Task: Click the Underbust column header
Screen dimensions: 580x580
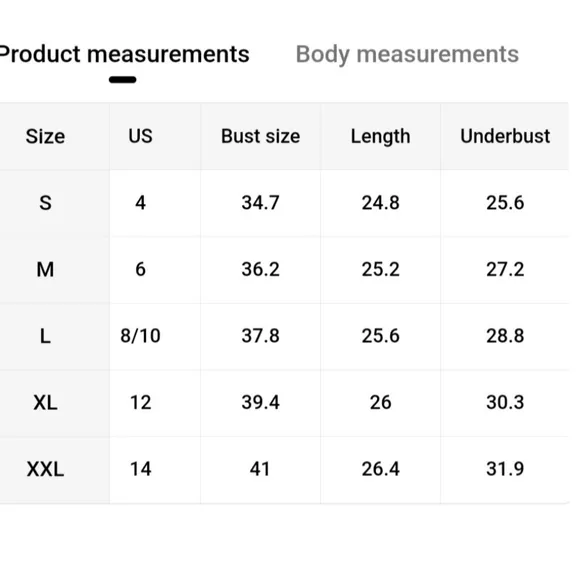Action: 505,136
